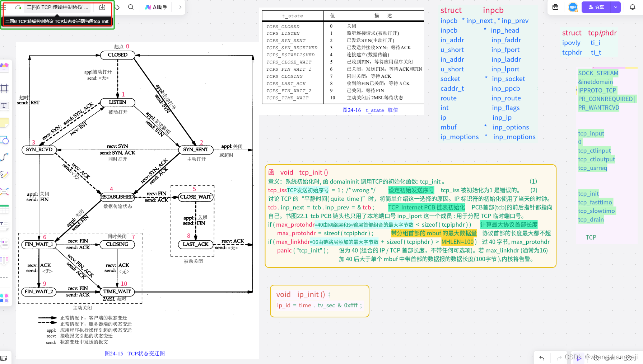Click the SYN_RCVD state node

point(39,150)
